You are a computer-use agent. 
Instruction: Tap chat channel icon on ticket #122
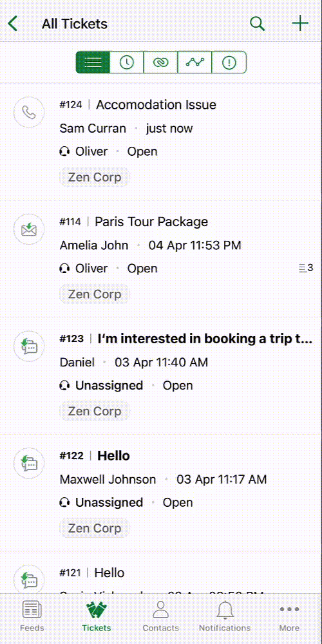pyautogui.click(x=29, y=463)
